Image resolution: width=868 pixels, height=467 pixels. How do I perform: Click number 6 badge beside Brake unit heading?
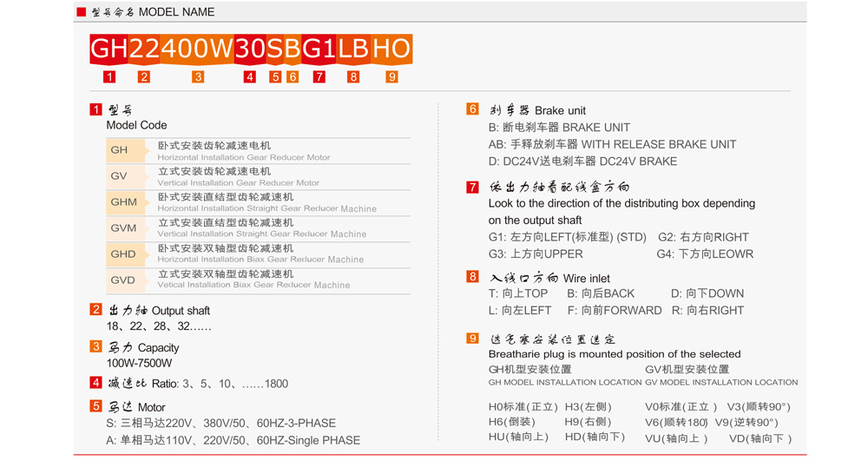click(x=472, y=109)
